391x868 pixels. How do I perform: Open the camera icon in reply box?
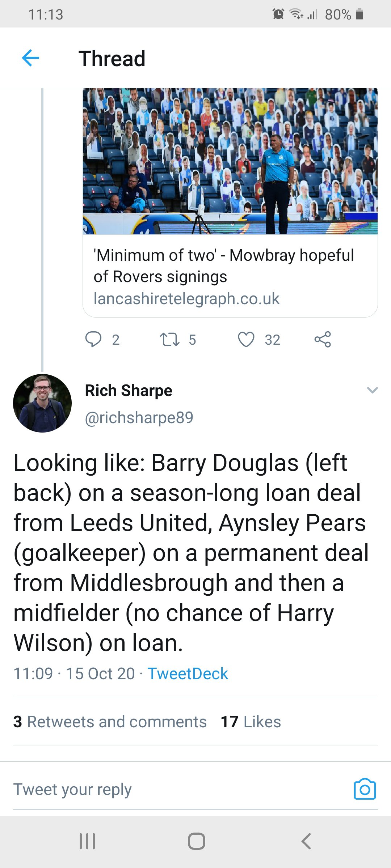tap(365, 789)
